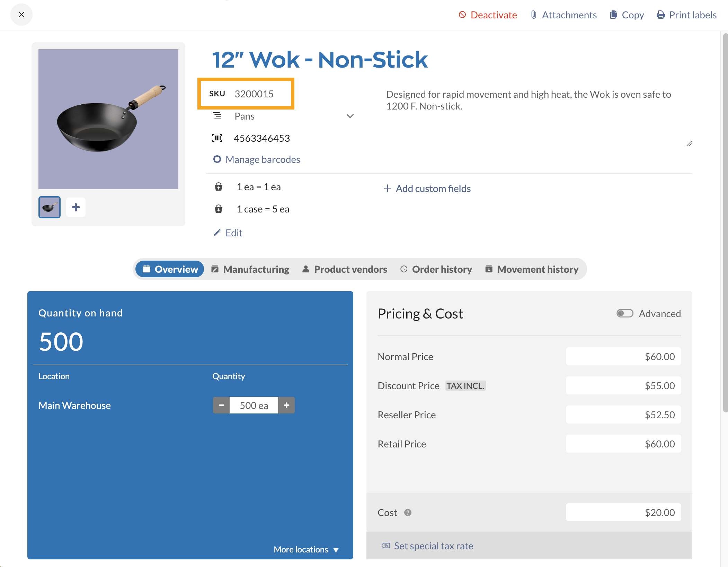Screen dimensions: 728x567
Task: Close the product panel with X
Action: tap(21, 15)
